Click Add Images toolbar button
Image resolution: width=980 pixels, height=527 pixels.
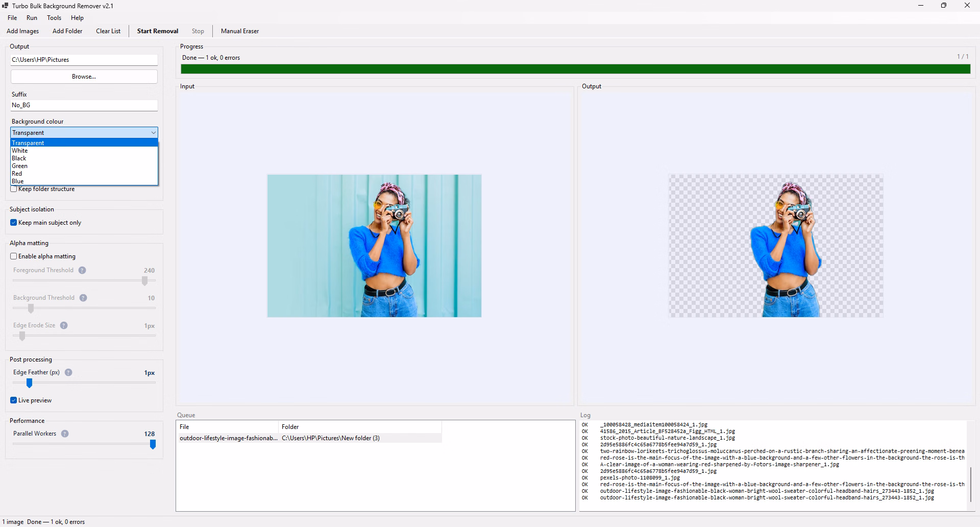tap(22, 31)
